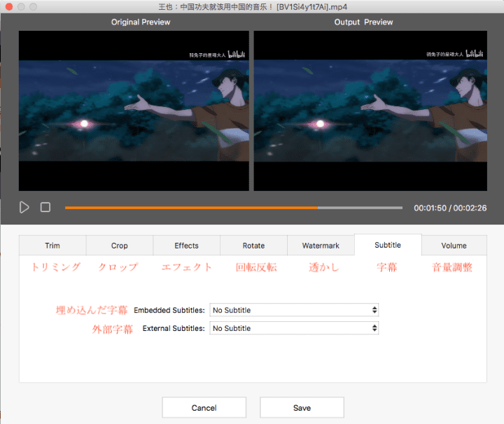Click the Output Preview heading

363,22
